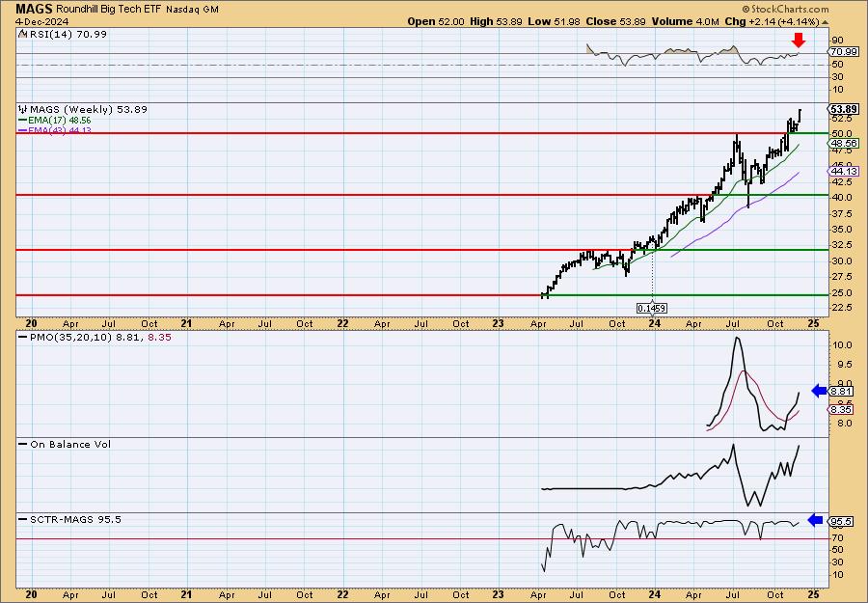Click the 8.35 PMO signal value tag
This screenshot has height=603, width=868.
842,410
